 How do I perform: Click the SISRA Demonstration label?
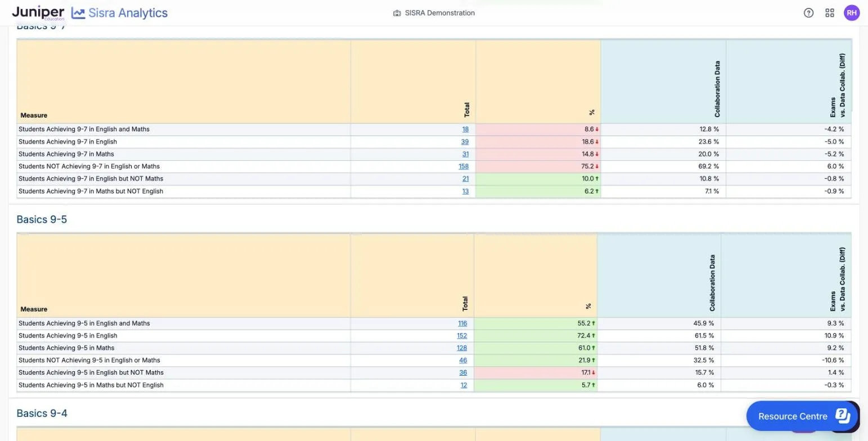pyautogui.click(x=439, y=13)
